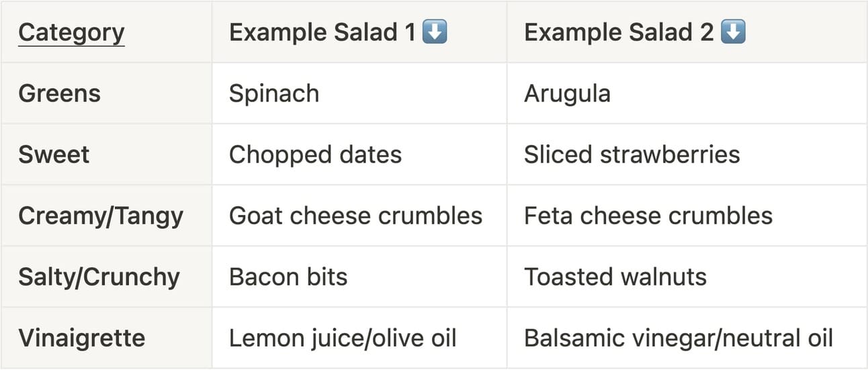Click the underlined Category header
The height and width of the screenshot is (370, 868).
[71, 32]
